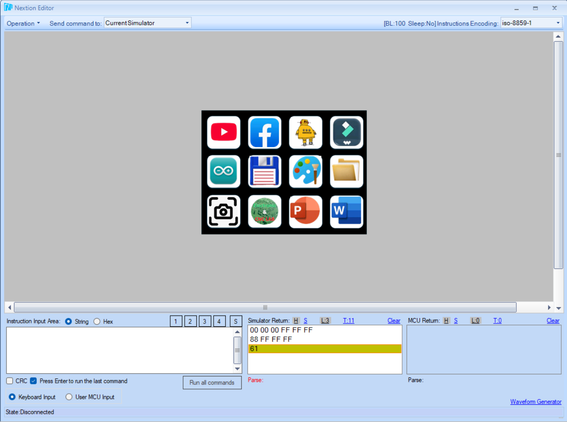567x422 pixels.
Task: Toggle H mode for Simulator Return
Action: [x=296, y=321]
